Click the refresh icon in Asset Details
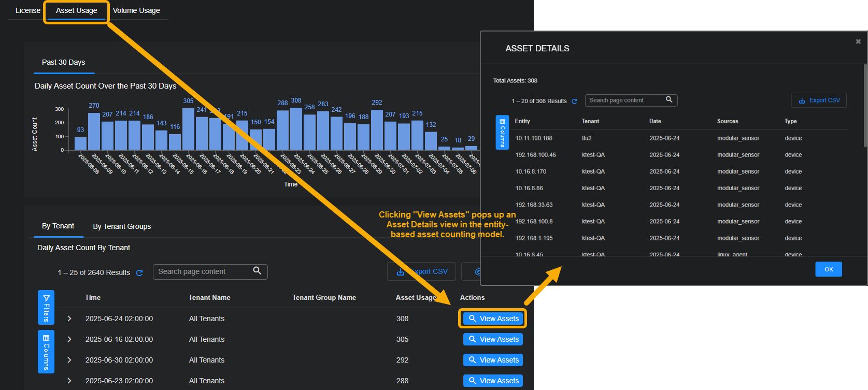 tap(574, 102)
